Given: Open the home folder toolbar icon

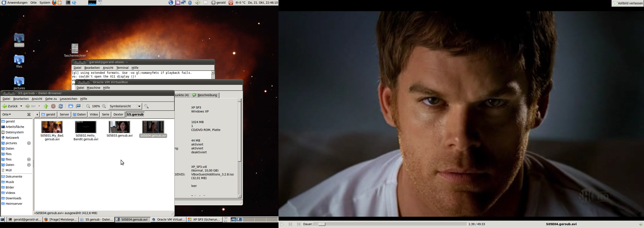Looking at the screenshot, I should tap(71, 107).
